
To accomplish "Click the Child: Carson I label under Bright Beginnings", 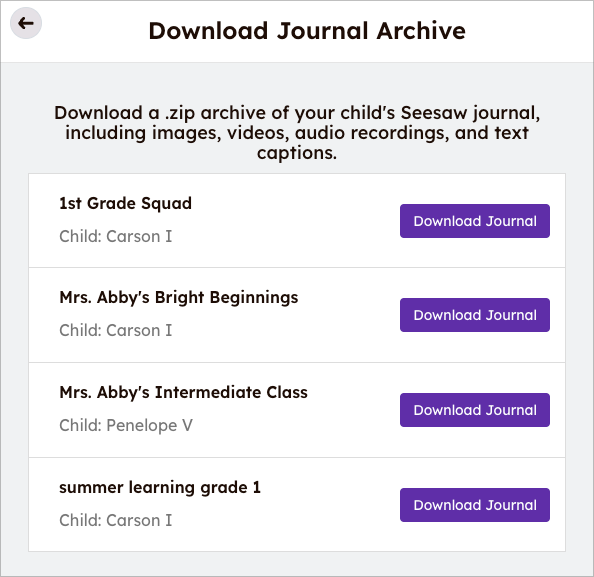I will coord(116,330).
